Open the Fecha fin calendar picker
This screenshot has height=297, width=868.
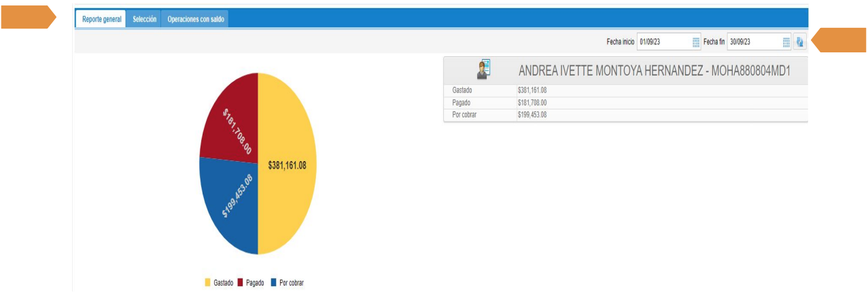pyautogui.click(x=786, y=42)
